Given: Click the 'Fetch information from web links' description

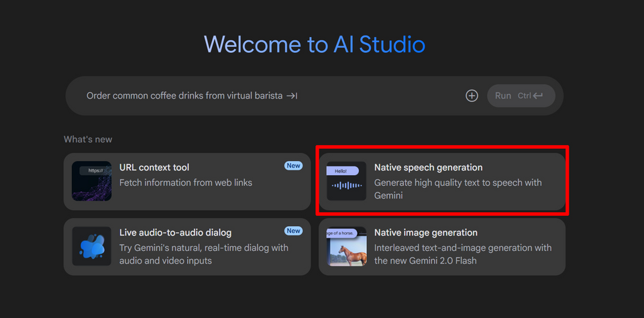Looking at the screenshot, I should click(186, 182).
